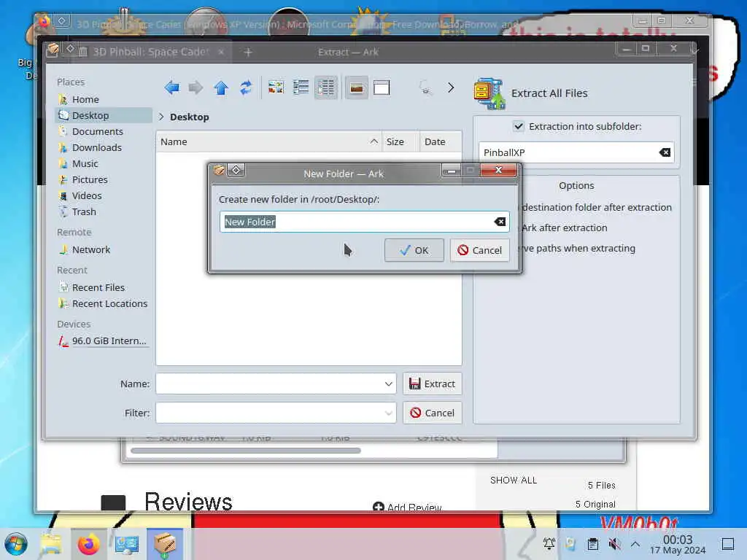Screen dimensions: 747x560
Task: Click Cancel in the Extract dialog
Action: pos(433,413)
